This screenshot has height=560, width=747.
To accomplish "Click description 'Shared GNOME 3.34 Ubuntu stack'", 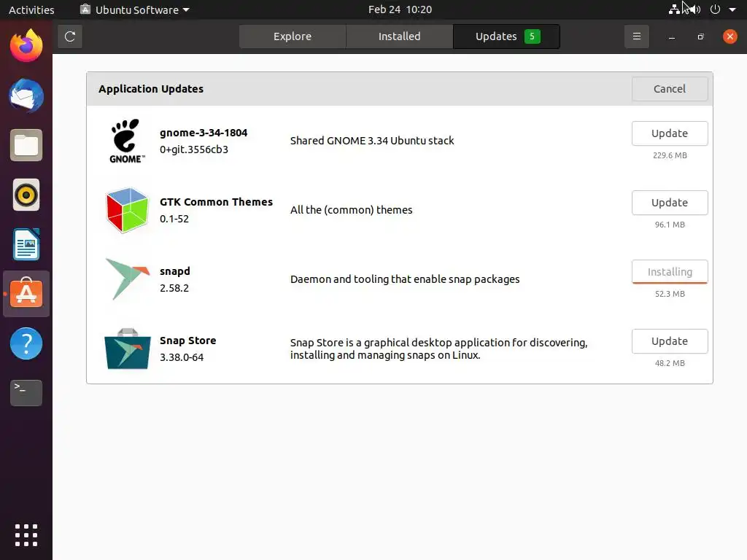I will (372, 141).
